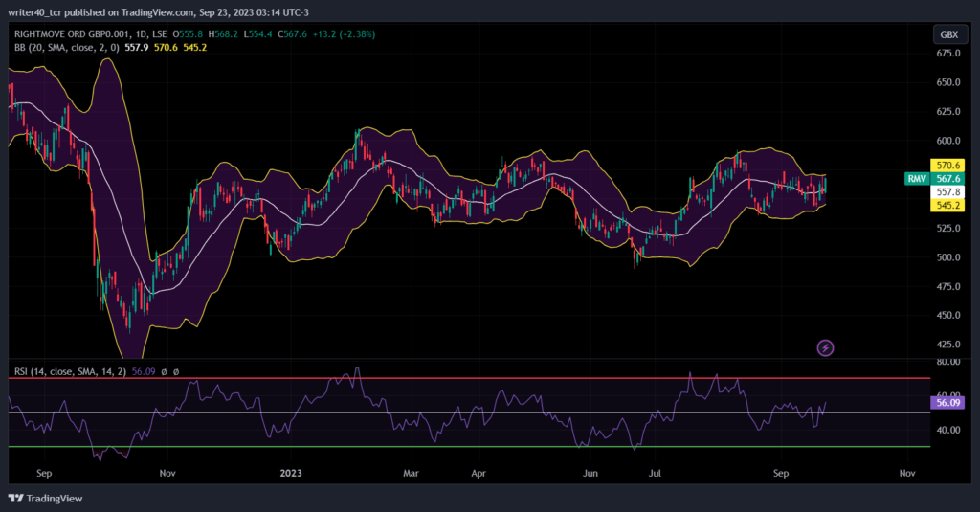Viewport: 980px width, 512px height.
Task: Click the +13.2 (+2.38%) change value
Action: (x=344, y=34)
